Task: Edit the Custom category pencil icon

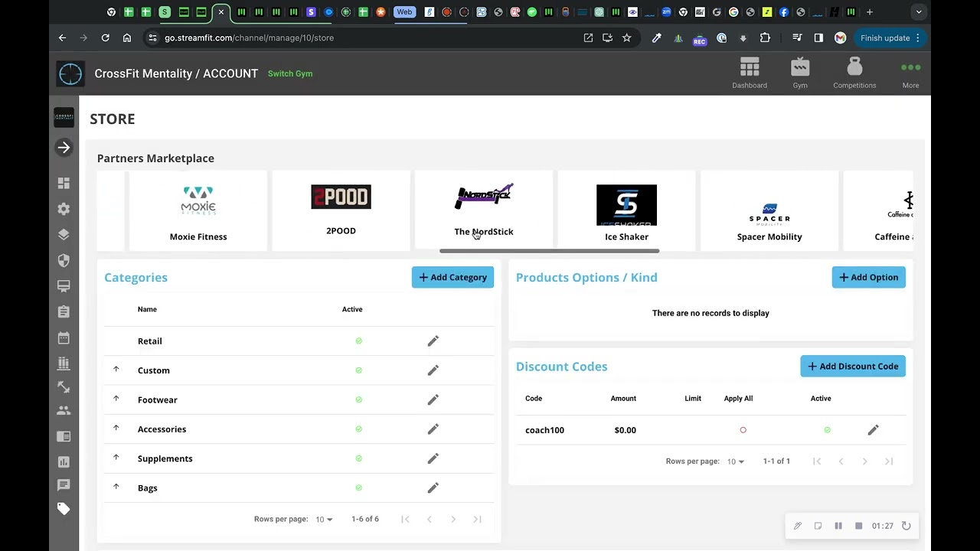Action: 433,370
